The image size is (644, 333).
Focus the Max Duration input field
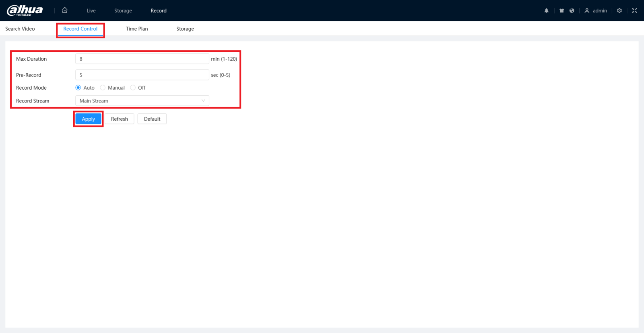pos(142,59)
